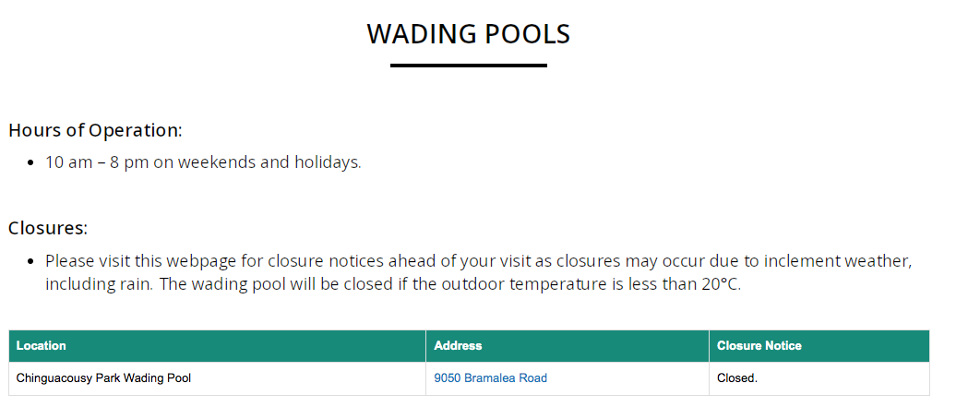Click the bullet point before hours text
Image resolution: width=980 pixels, height=419 pixels.
[x=30, y=163]
